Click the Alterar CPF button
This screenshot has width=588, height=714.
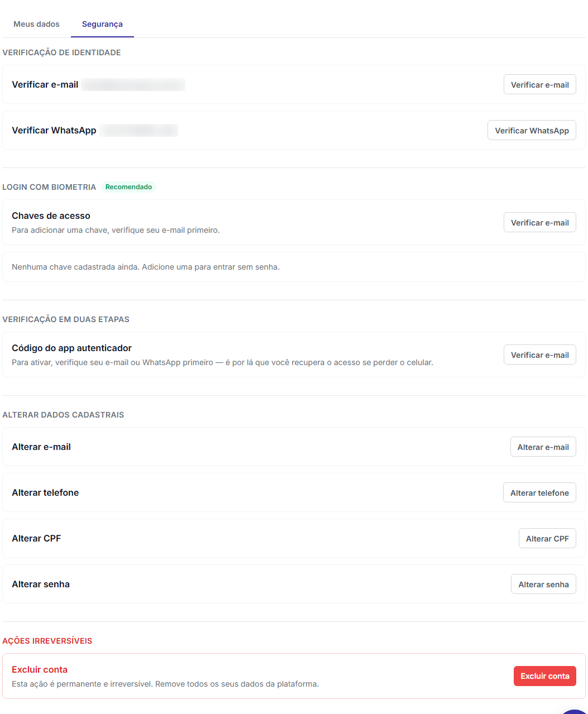pyautogui.click(x=547, y=539)
